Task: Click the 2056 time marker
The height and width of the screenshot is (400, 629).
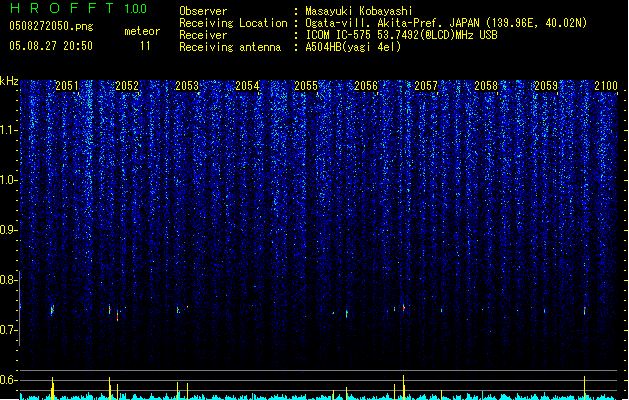Action: pyautogui.click(x=366, y=85)
